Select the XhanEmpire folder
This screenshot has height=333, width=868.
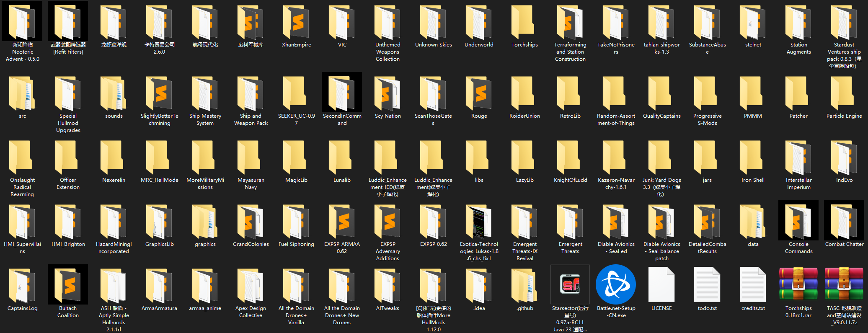[x=296, y=22]
